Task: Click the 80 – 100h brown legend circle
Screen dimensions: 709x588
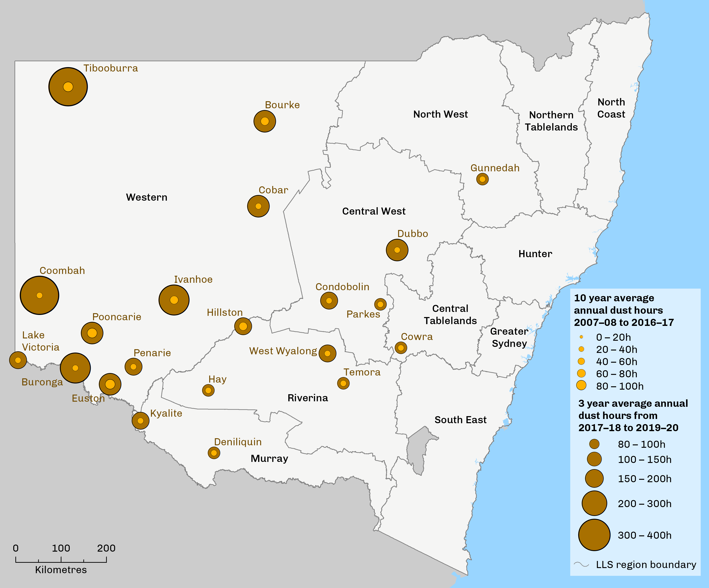Action: (594, 444)
